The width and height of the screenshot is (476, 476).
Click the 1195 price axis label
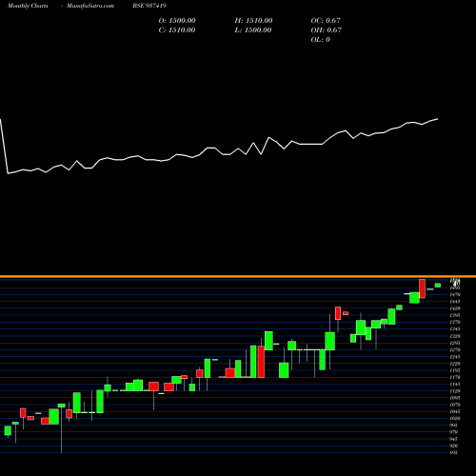(x=455, y=370)
